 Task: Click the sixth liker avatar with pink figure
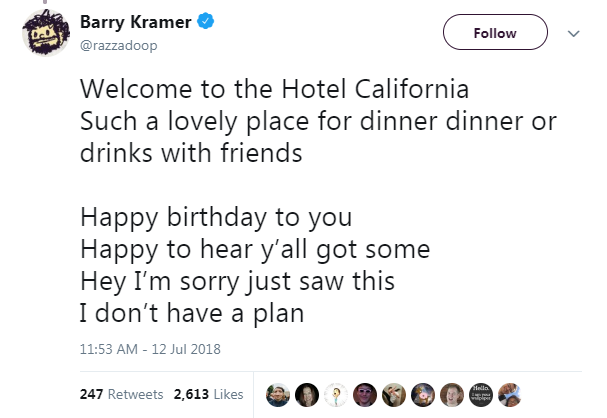(x=424, y=394)
